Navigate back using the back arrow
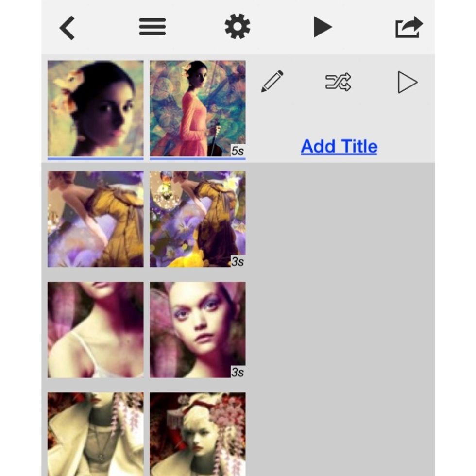The width and height of the screenshot is (476, 476). coord(67,27)
